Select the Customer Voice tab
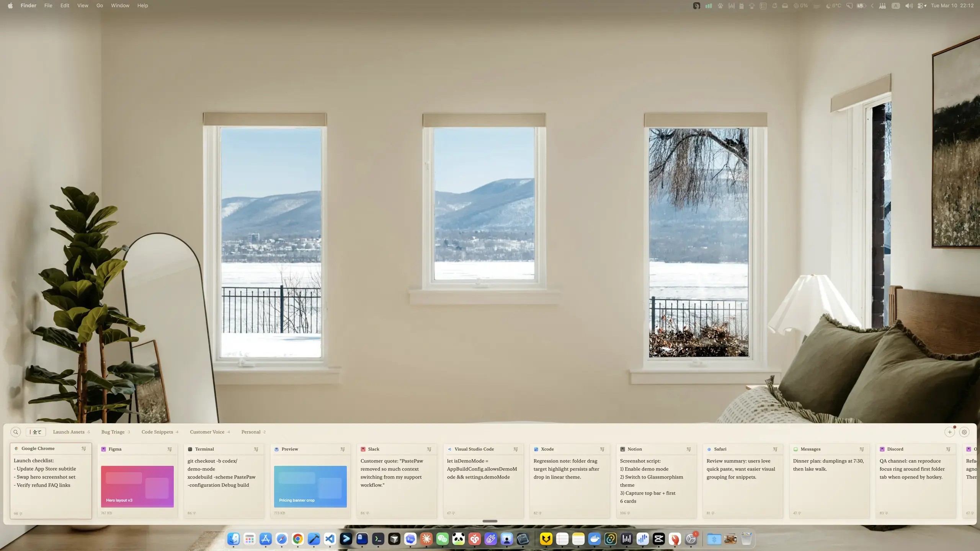Screen dimensions: 980x551 coord(207,432)
